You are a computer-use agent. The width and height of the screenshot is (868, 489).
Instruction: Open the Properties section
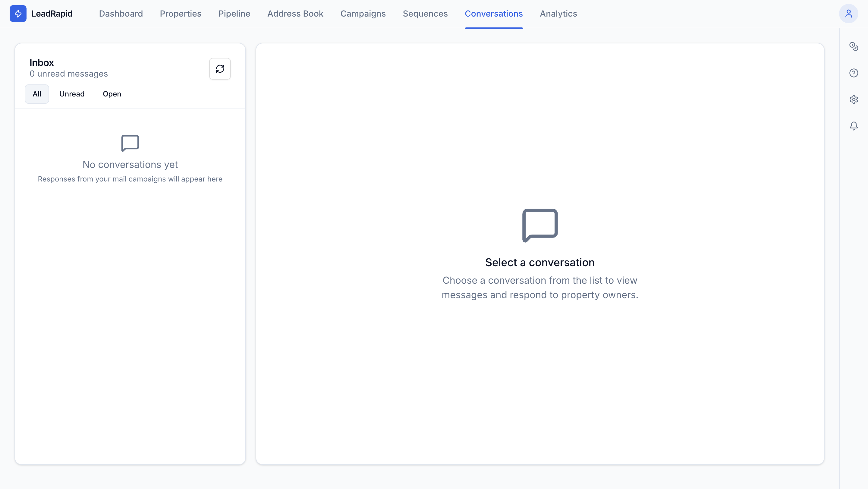click(181, 14)
